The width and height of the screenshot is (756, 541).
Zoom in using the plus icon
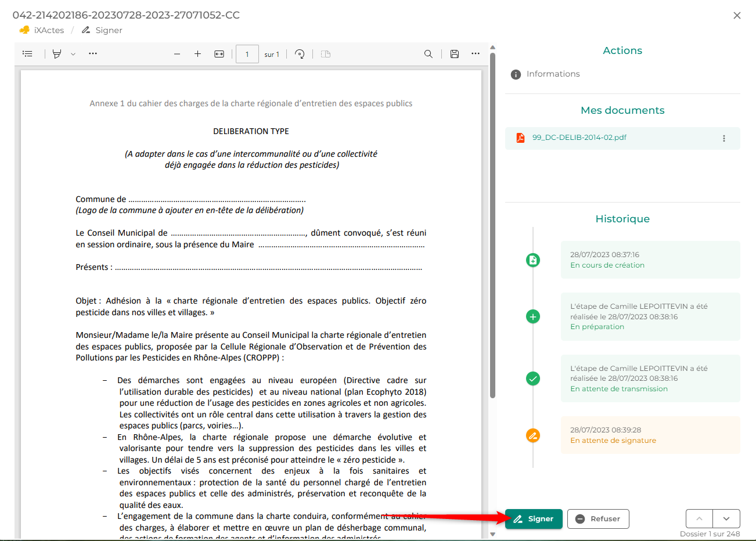click(197, 54)
